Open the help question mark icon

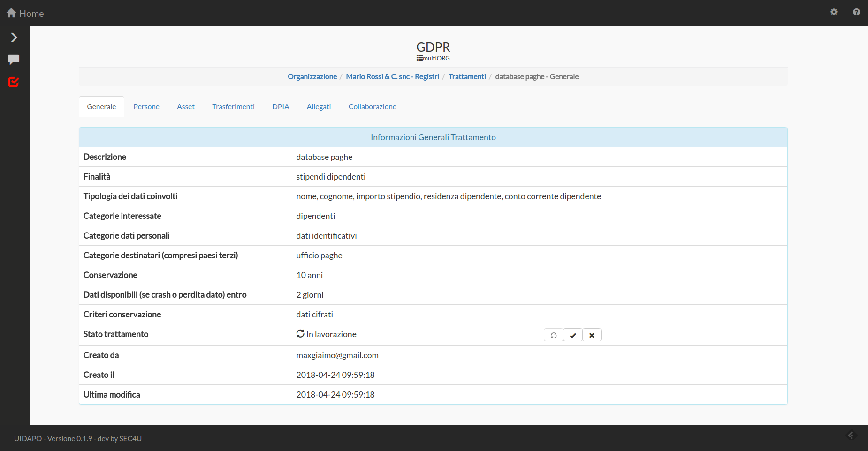[x=856, y=12]
